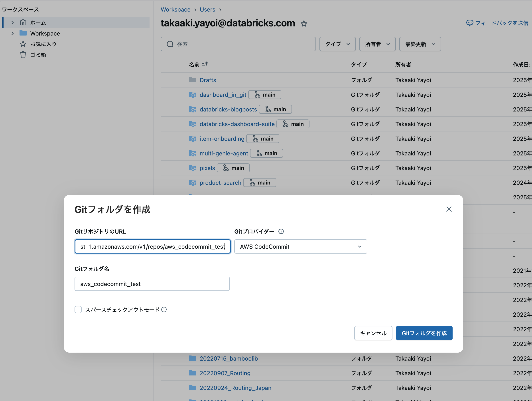
Task: Click the フィードバックを送信 speech bubble icon
Action: (x=470, y=23)
